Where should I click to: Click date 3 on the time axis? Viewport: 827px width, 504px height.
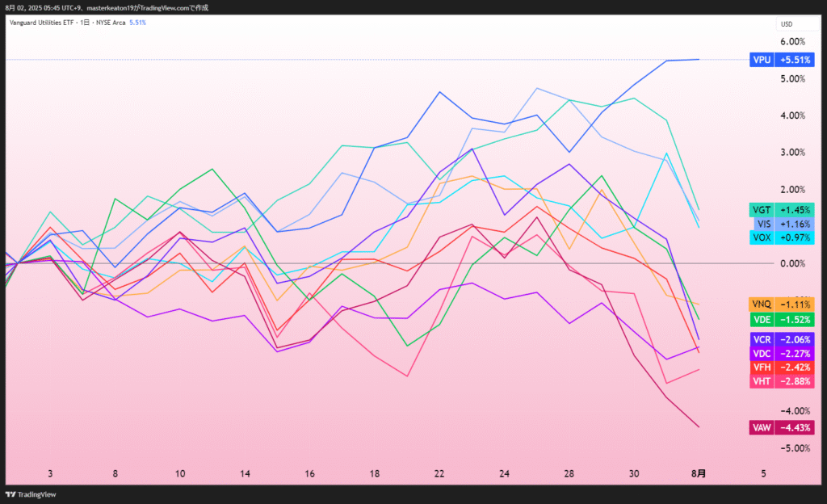click(x=50, y=473)
